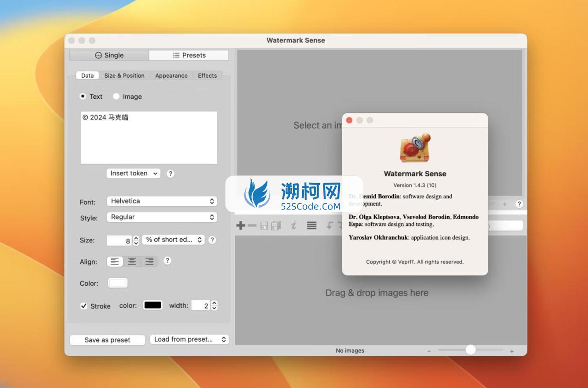Click the minus icon to remove images
The width and height of the screenshot is (588, 388).
pyautogui.click(x=252, y=225)
